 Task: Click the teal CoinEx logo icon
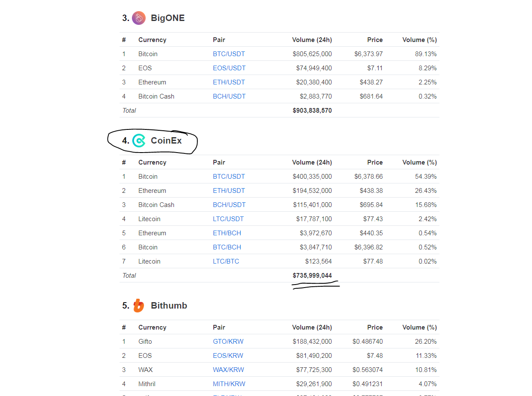(139, 141)
